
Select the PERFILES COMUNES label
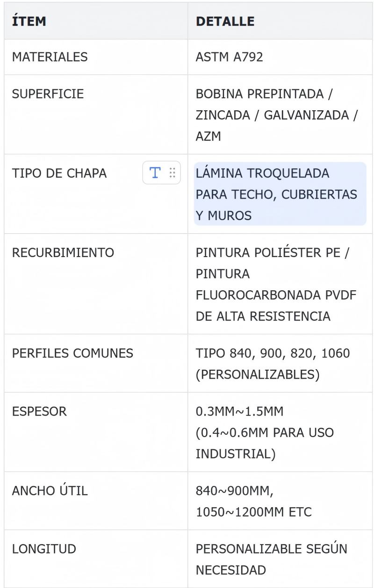click(x=72, y=353)
